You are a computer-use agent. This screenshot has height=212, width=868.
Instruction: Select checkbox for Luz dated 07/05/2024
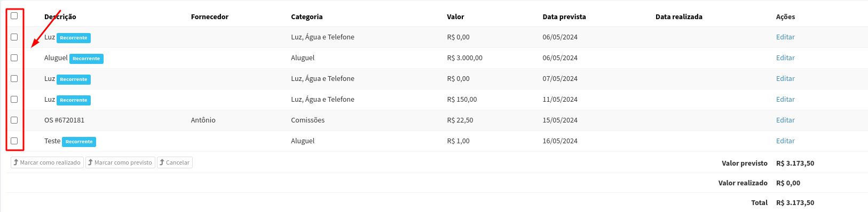coord(14,78)
